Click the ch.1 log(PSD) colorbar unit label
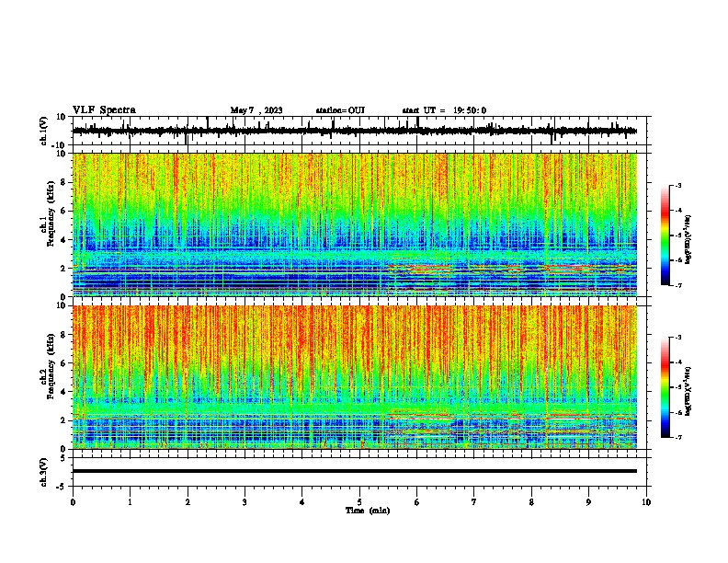The height and width of the screenshot is (563, 728). (688, 240)
